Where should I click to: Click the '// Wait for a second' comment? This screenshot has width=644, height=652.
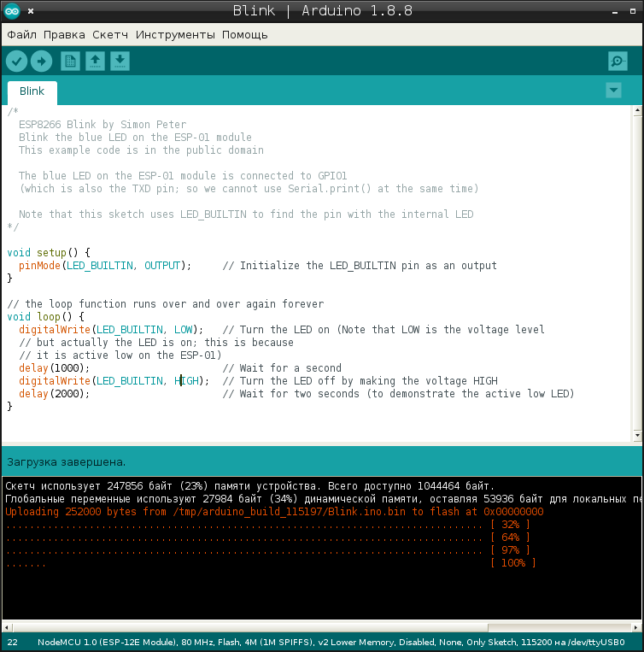coord(282,368)
